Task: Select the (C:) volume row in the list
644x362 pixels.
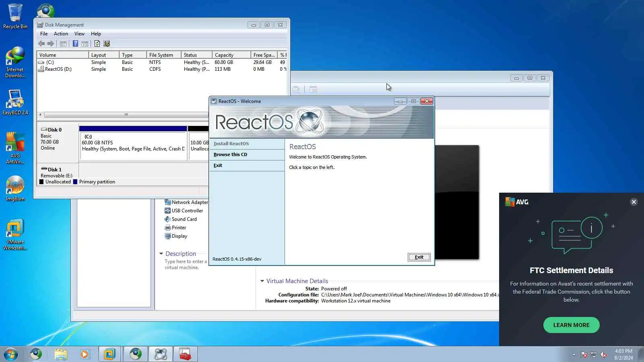Action: (x=162, y=62)
